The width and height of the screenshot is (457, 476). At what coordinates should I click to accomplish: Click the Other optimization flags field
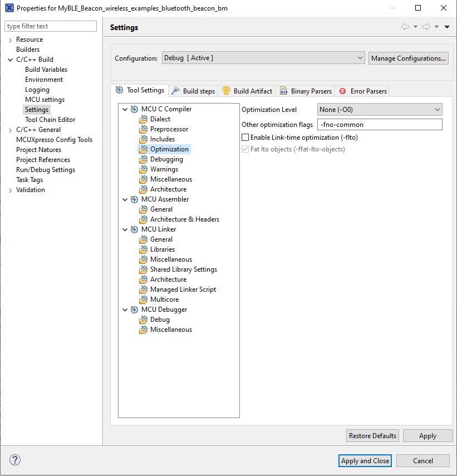380,125
